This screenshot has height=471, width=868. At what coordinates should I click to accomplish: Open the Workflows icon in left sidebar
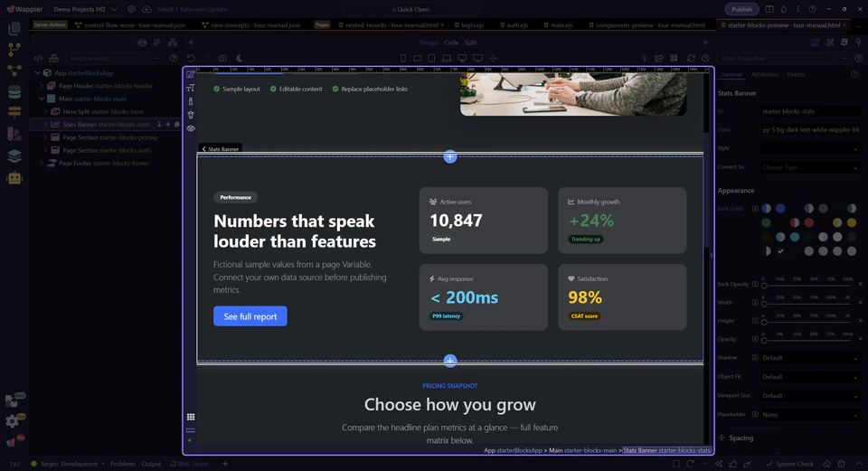(14, 71)
